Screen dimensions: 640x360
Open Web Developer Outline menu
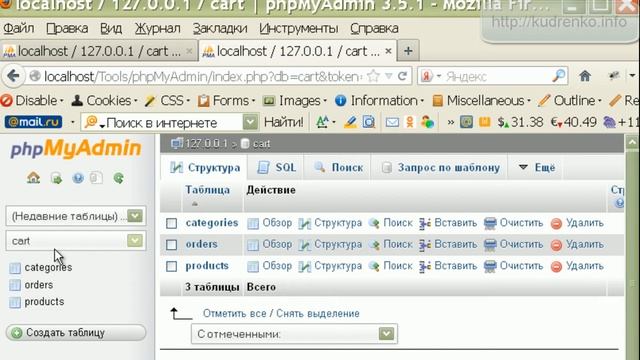(570, 100)
